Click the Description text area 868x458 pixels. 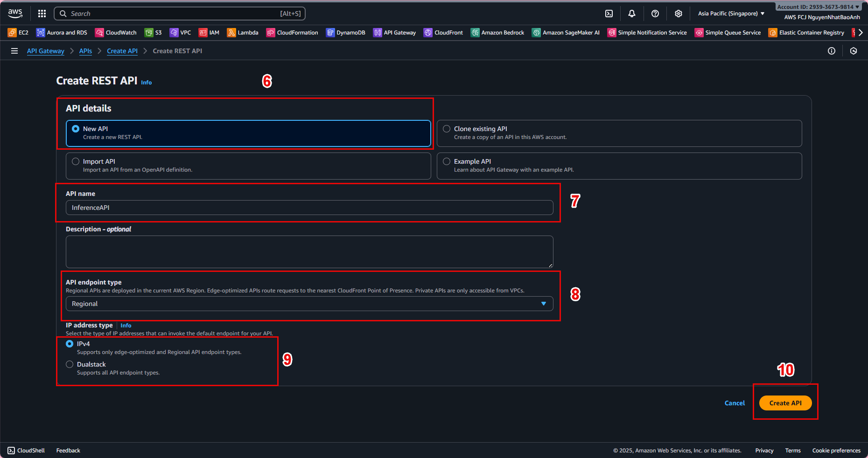[x=309, y=252]
